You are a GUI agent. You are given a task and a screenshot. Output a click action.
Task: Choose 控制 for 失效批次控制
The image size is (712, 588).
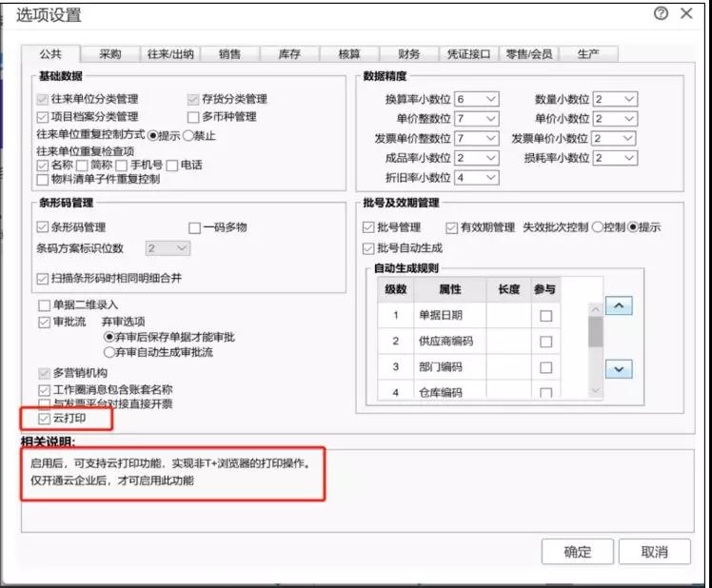click(598, 227)
